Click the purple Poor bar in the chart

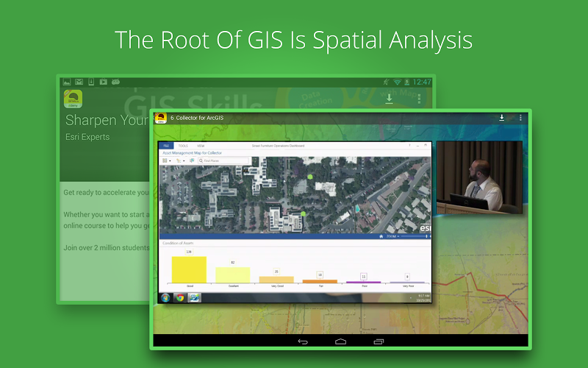click(x=363, y=282)
